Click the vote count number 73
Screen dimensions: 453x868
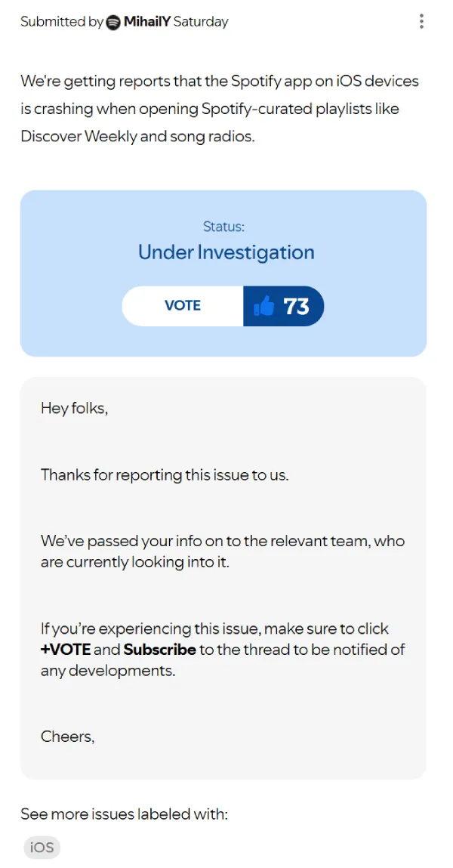(x=297, y=306)
